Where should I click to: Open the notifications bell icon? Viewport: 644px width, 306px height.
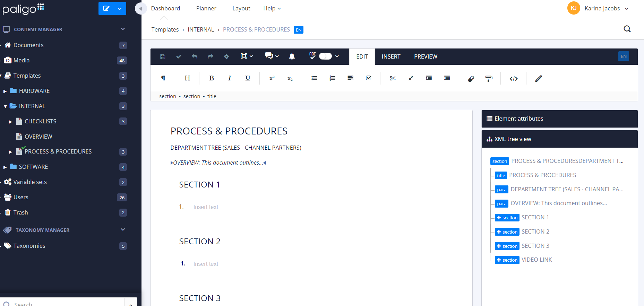coord(292,56)
